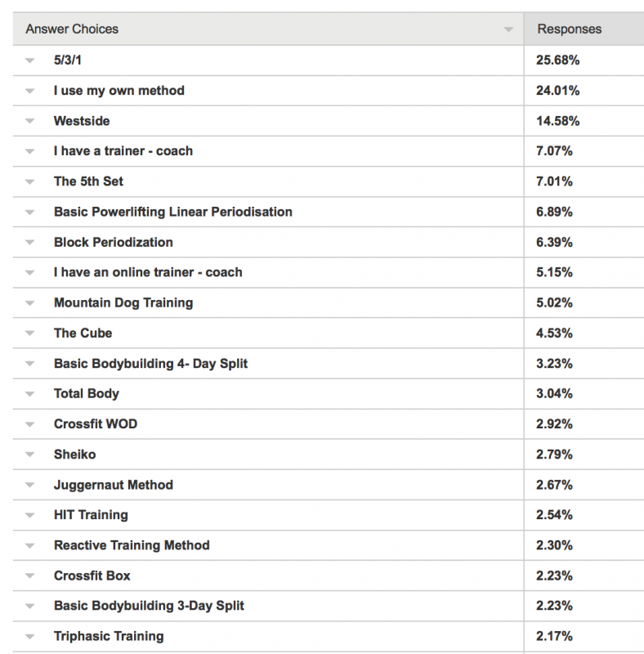Expand the arrow next to Juggernaut Method

point(29,485)
